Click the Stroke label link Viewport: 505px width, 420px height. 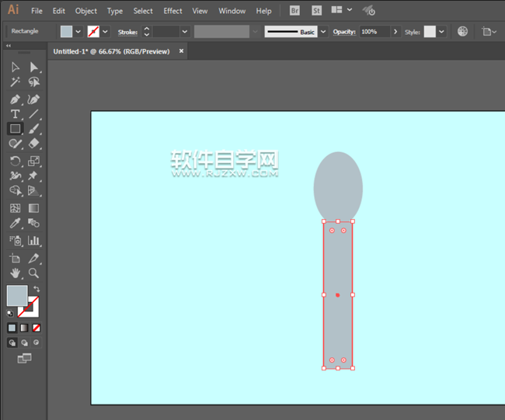tap(127, 32)
